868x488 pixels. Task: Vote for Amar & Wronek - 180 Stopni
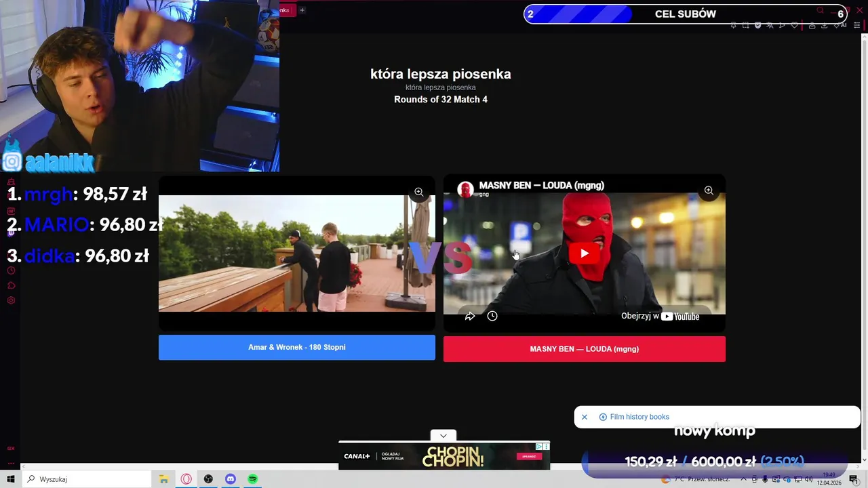pyautogui.click(x=297, y=347)
